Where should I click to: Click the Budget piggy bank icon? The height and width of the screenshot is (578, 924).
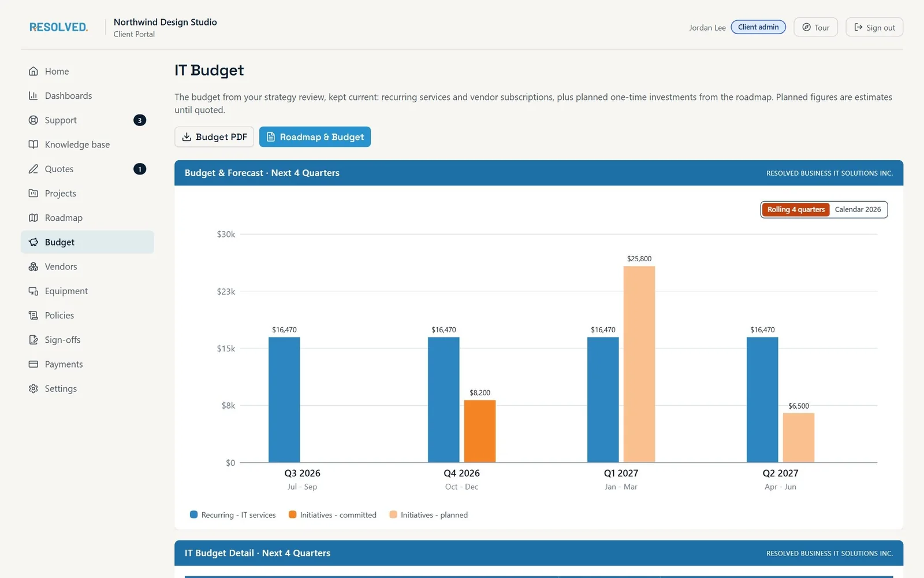[x=33, y=242]
